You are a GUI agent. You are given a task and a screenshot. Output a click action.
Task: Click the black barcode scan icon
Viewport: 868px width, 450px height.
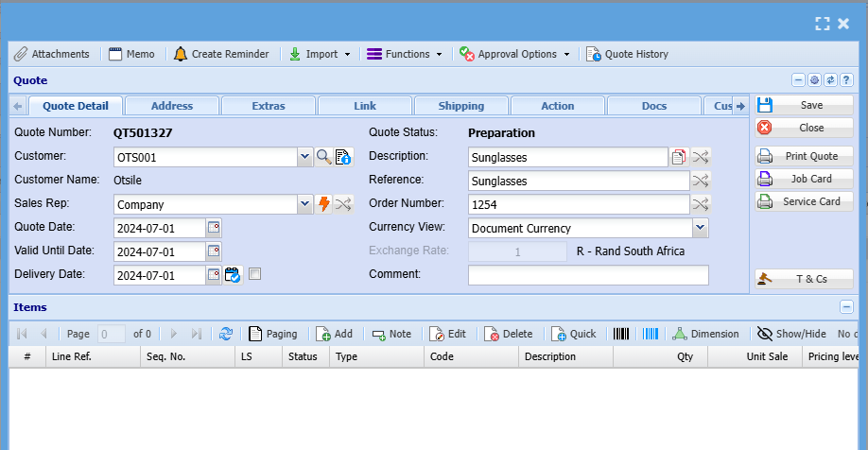[x=621, y=334]
